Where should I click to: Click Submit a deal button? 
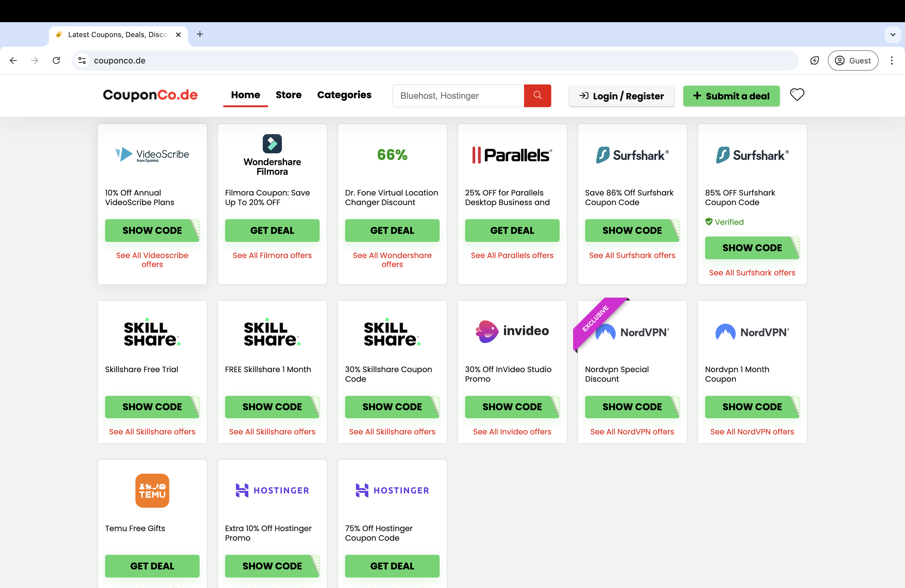731,96
